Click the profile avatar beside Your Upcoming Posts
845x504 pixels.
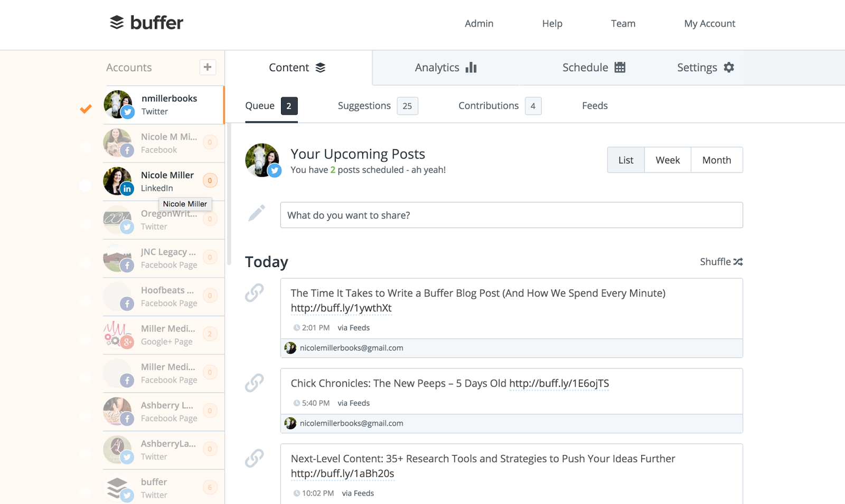pyautogui.click(x=262, y=160)
